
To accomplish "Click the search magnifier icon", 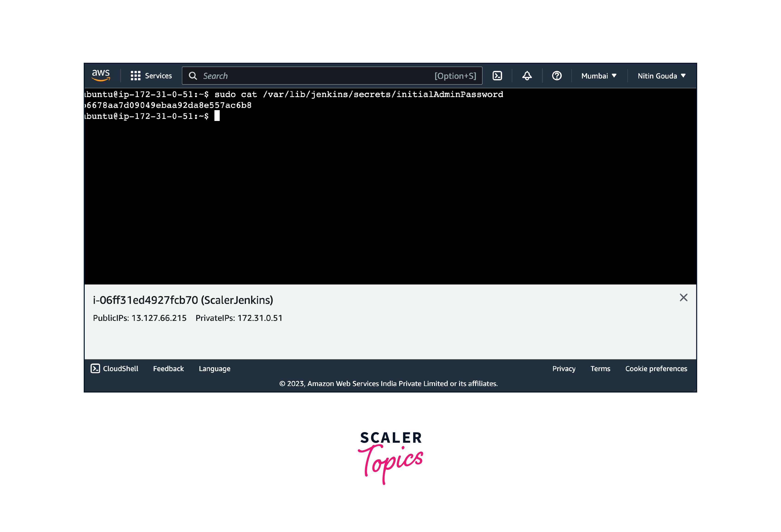I will coord(193,76).
